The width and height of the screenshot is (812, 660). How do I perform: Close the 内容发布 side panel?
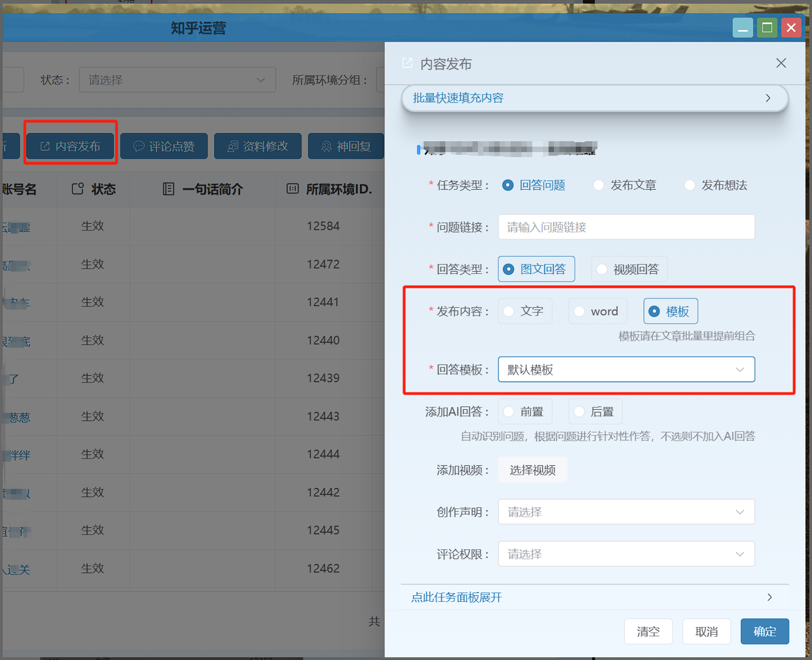click(x=781, y=63)
